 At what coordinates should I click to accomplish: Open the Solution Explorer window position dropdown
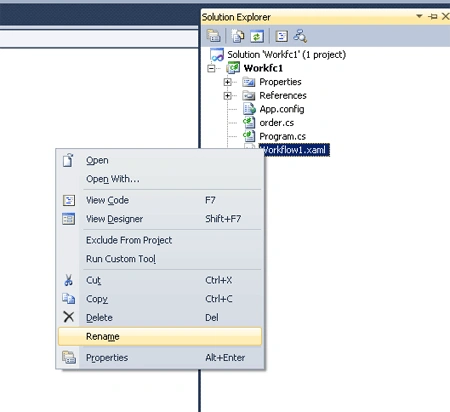coord(419,16)
